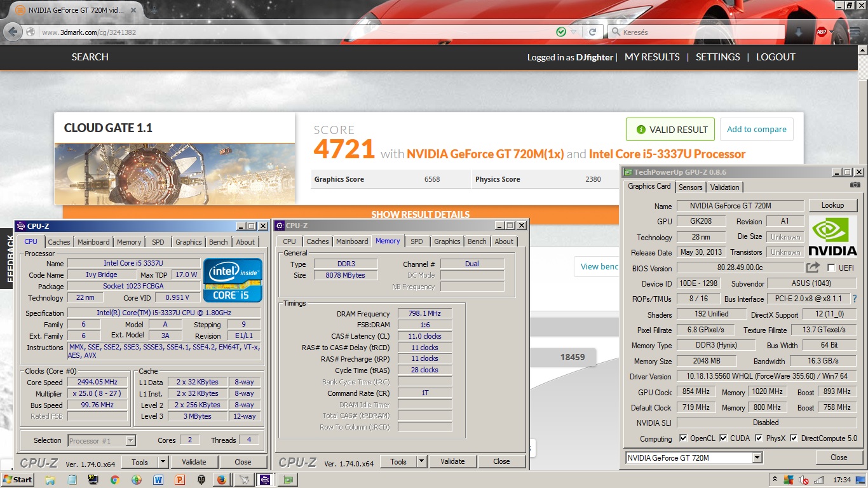Image resolution: width=868 pixels, height=488 pixels.
Task: Switch to Firefox in the taskbar
Action: 221,480
